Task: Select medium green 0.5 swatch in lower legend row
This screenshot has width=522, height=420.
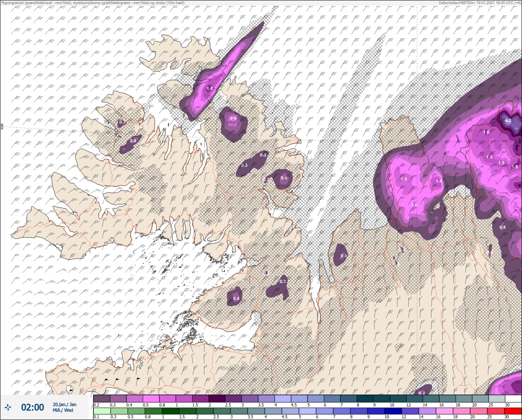Action: coord(136,410)
